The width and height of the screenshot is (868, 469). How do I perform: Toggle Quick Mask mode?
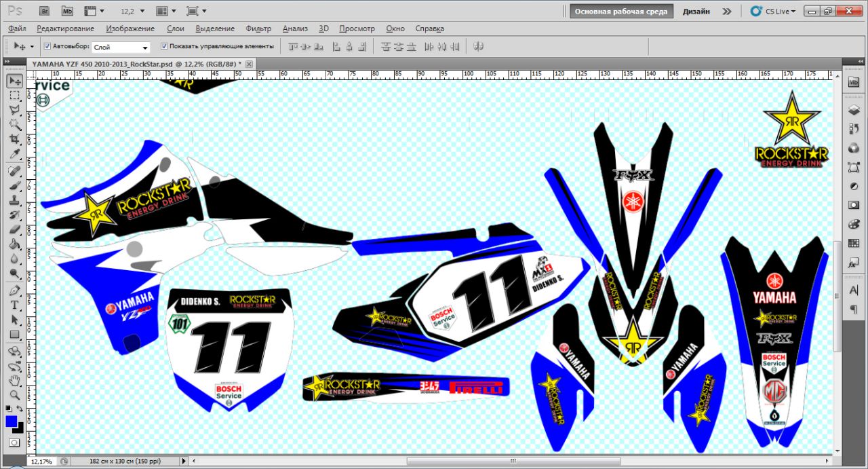(14, 443)
